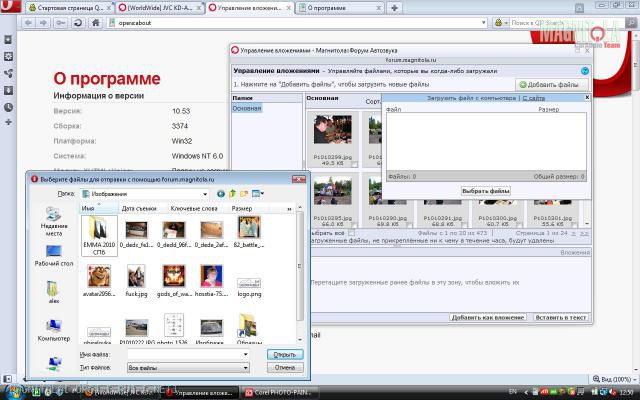Image resolution: width=640 pixels, height=400 pixels.
Task: Create a new folder in file dialog
Action: click(242, 194)
